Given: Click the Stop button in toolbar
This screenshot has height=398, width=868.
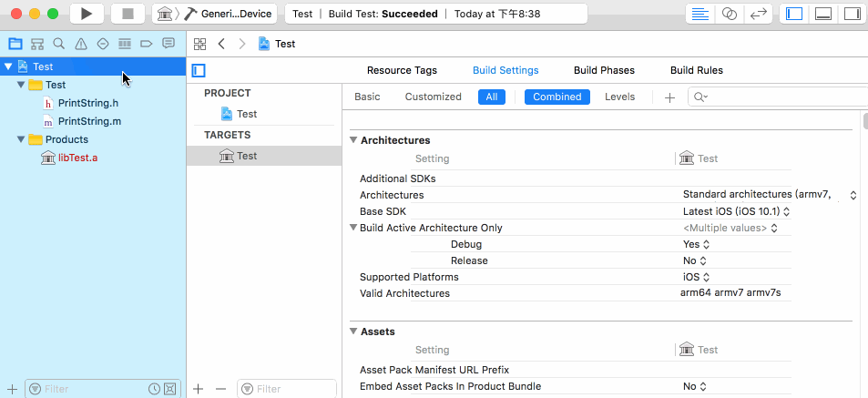Looking at the screenshot, I should (128, 14).
